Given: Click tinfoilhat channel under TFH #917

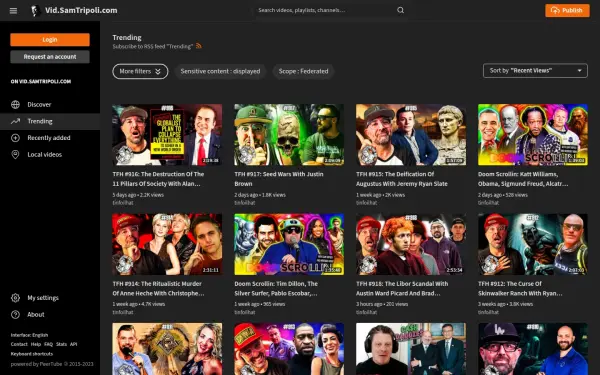Looking at the screenshot, I should coord(245,203).
